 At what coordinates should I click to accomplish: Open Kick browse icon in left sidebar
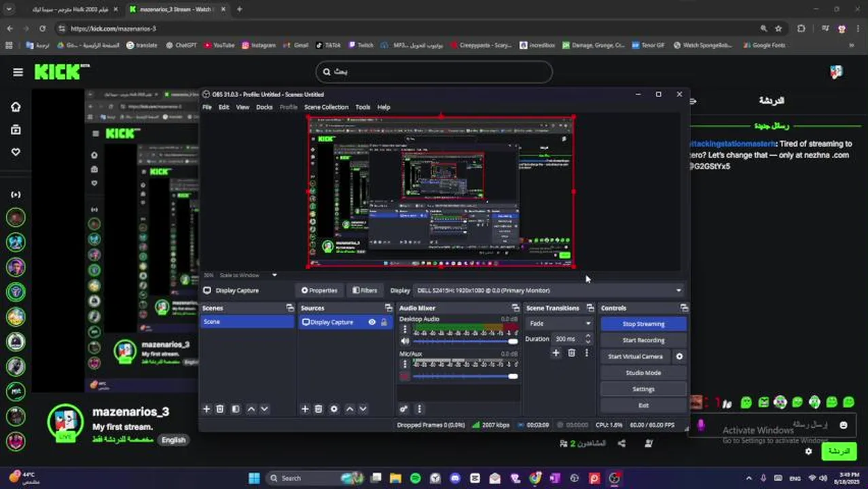(x=16, y=130)
